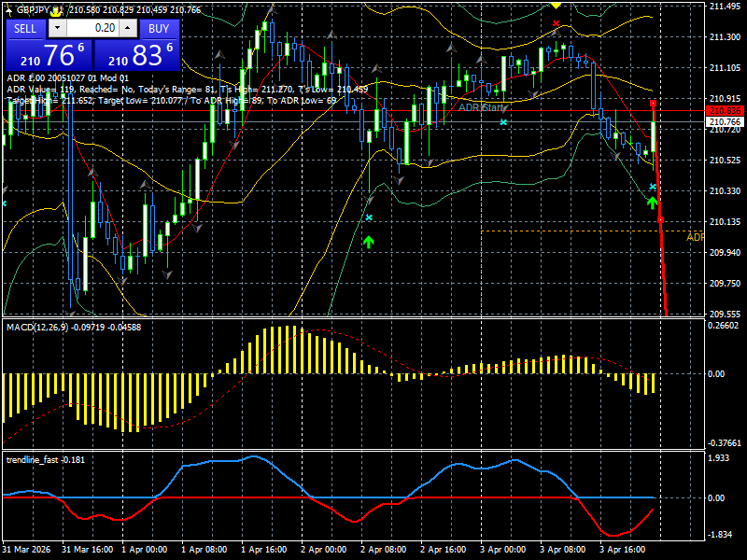Click the GBPJPY H1 chart title
Image resolution: width=747 pixels, height=560 pixels.
coord(37,9)
